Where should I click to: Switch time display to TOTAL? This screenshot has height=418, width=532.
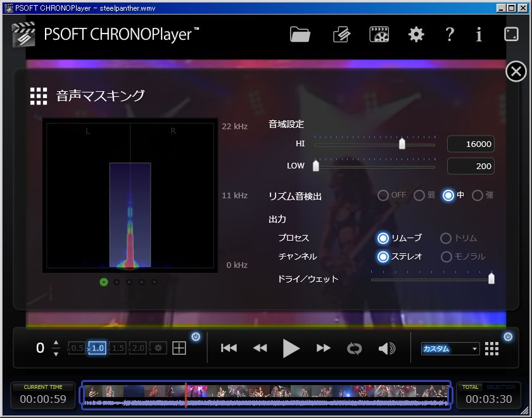(x=470, y=387)
